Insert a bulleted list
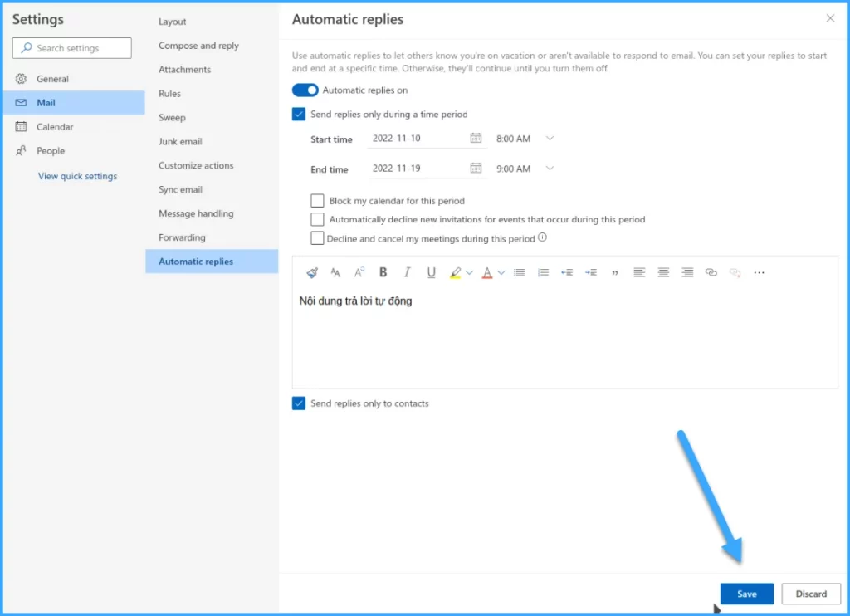Image resolution: width=850 pixels, height=616 pixels. click(x=519, y=272)
